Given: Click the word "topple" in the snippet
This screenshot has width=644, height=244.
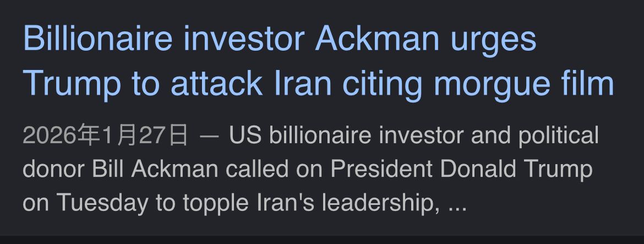Looking at the screenshot, I should (209, 203).
